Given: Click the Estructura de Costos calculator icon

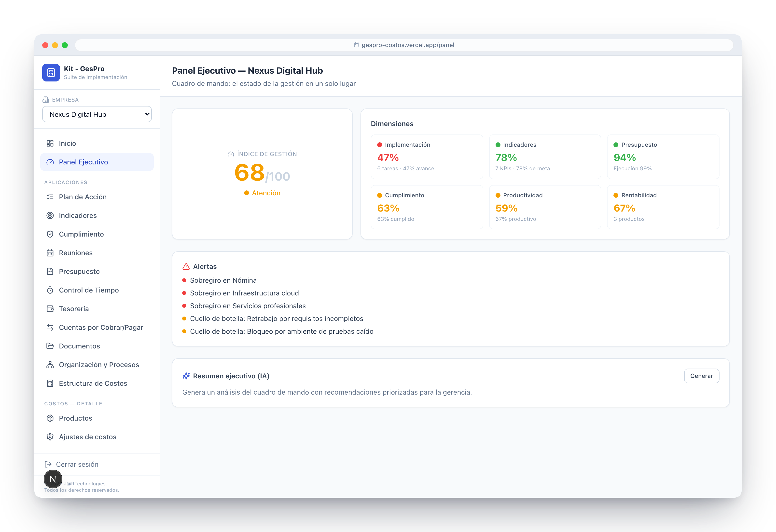Looking at the screenshot, I should click(x=50, y=384).
